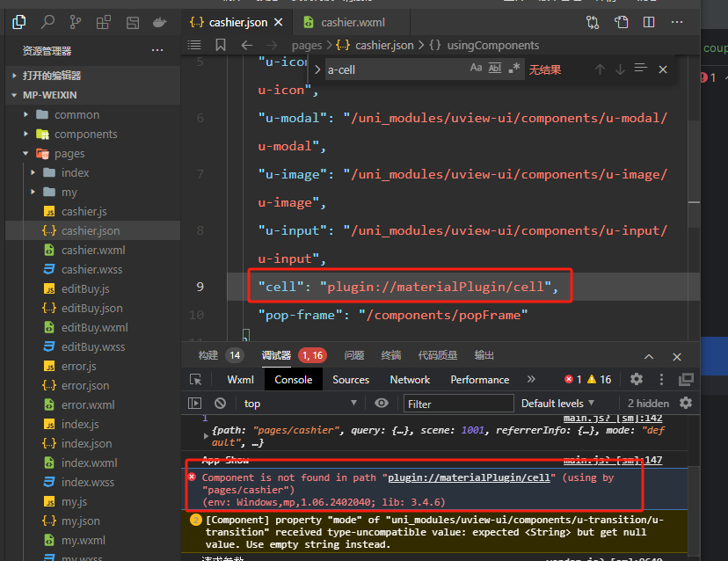Show console sidebar with the panel icon

194,403
